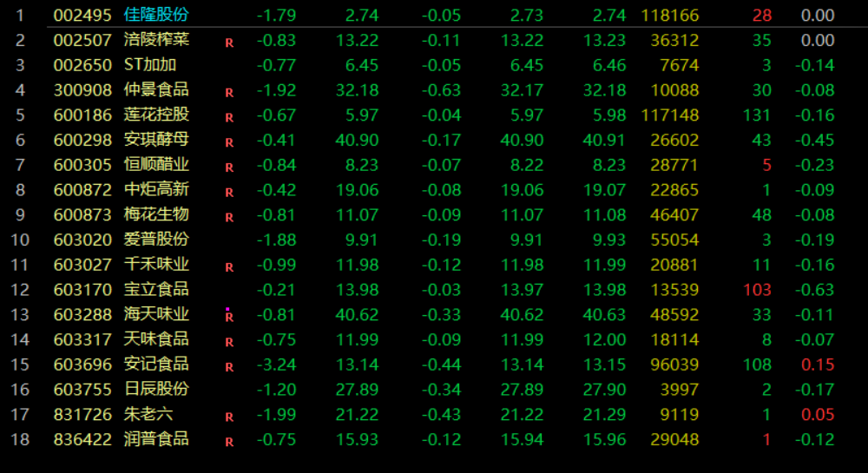Click percent change -1.99

click(x=276, y=414)
